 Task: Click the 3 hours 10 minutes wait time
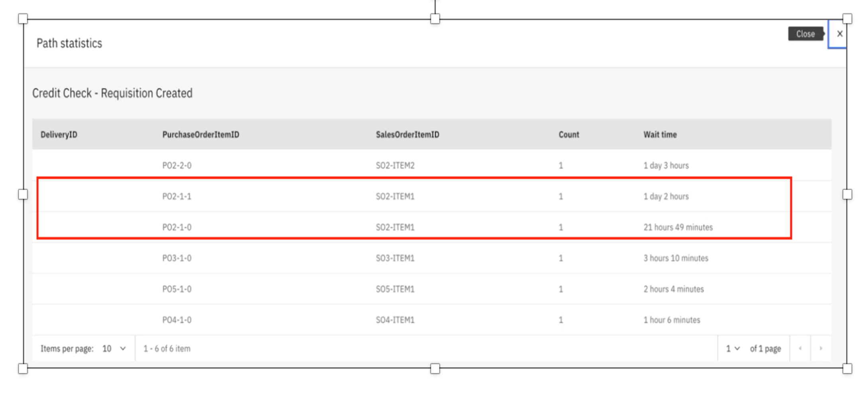coord(676,258)
